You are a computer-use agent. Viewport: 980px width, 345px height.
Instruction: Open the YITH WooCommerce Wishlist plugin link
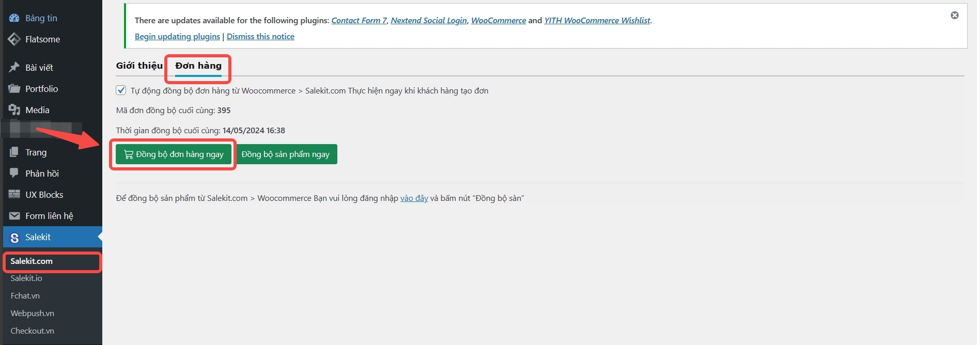point(597,21)
